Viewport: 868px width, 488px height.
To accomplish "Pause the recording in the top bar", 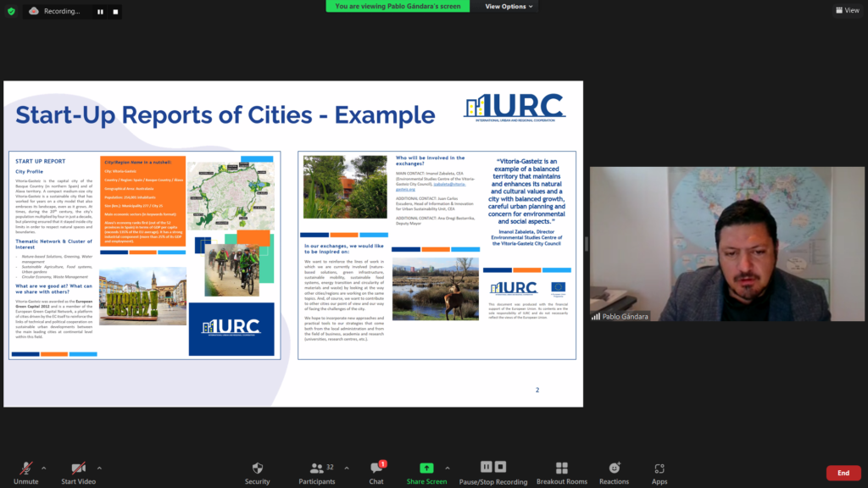I will [x=100, y=12].
